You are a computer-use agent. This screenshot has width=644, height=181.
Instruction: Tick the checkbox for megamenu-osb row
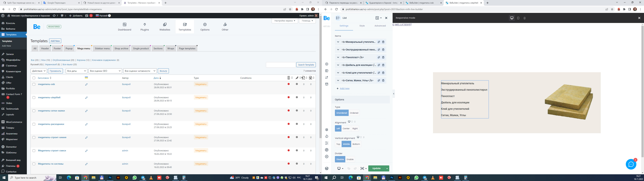point(34,84)
